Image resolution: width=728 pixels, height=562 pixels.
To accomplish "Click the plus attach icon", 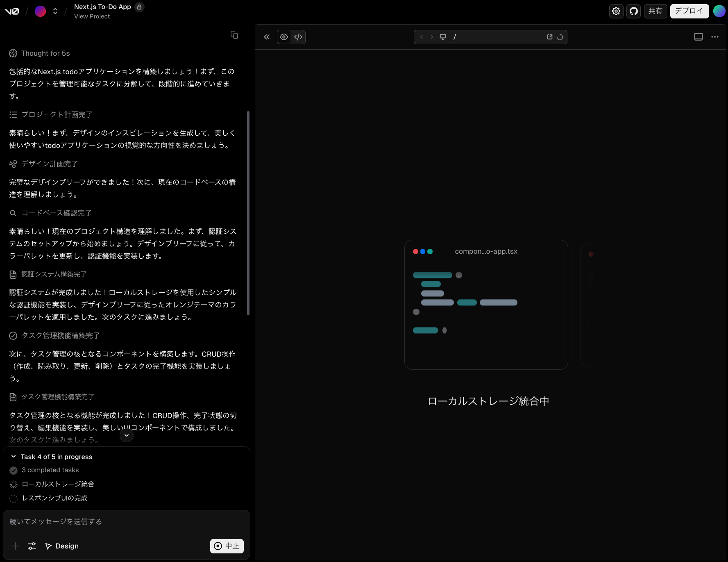I will [16, 546].
